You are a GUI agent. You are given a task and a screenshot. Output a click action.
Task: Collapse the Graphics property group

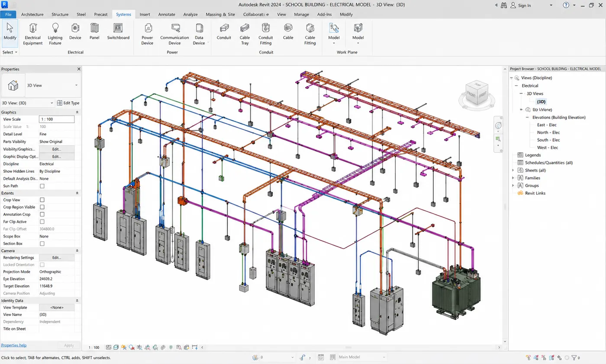pyautogui.click(x=77, y=112)
